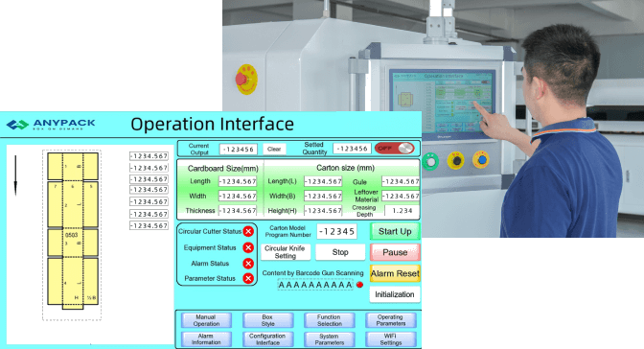Click the Stop button
644x349 pixels.
click(x=340, y=252)
